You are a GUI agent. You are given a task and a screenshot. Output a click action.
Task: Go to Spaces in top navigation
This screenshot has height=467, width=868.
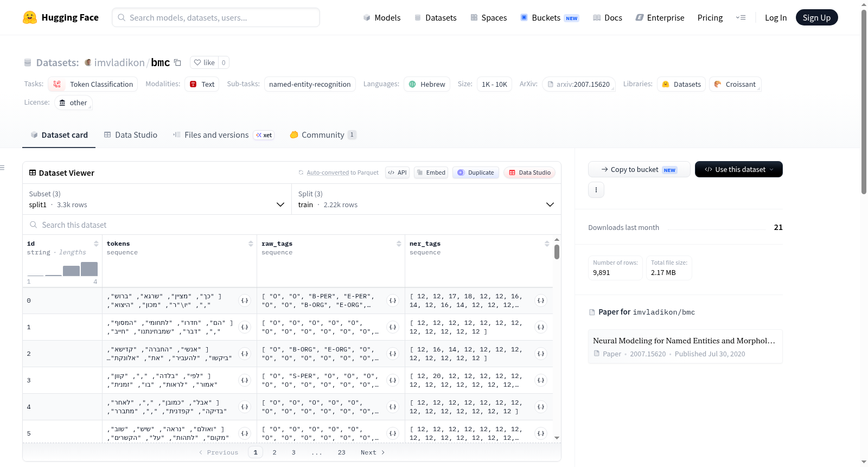[488, 17]
